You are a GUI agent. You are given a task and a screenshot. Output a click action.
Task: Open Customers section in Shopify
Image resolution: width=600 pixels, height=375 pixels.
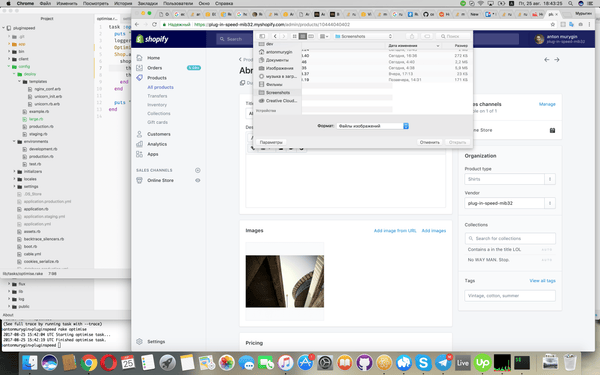pyautogui.click(x=159, y=134)
